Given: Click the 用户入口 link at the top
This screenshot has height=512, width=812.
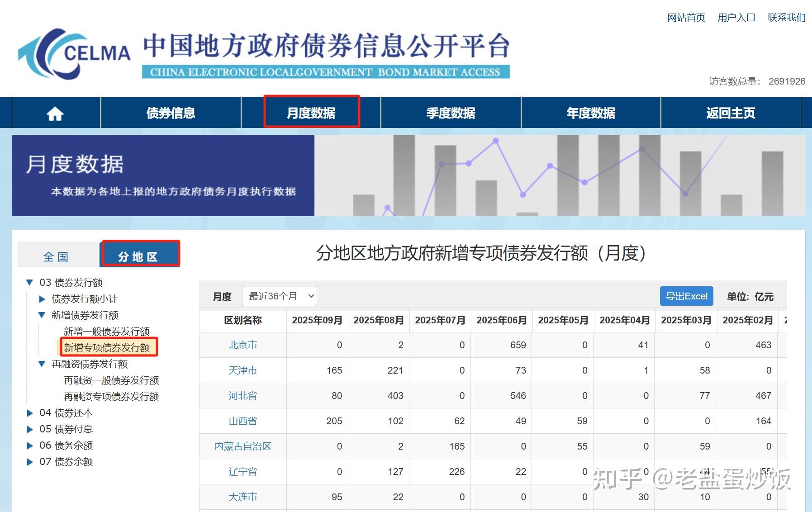Looking at the screenshot, I should [x=737, y=17].
